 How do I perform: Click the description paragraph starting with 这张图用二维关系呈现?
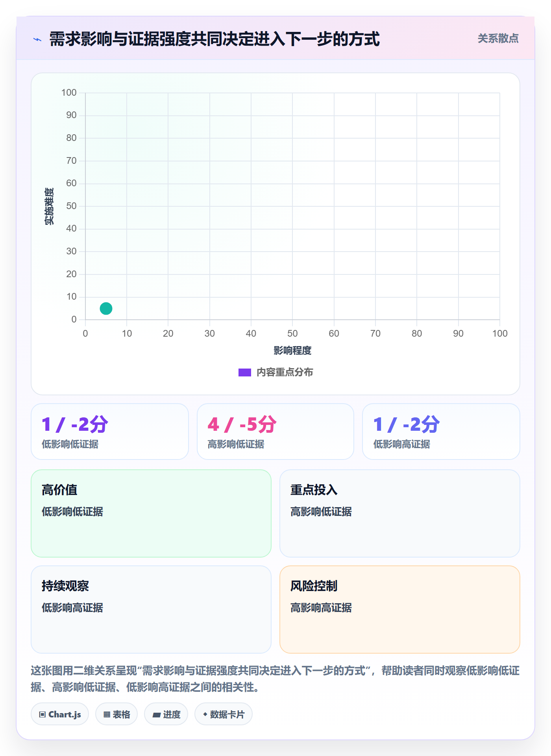coord(275,679)
